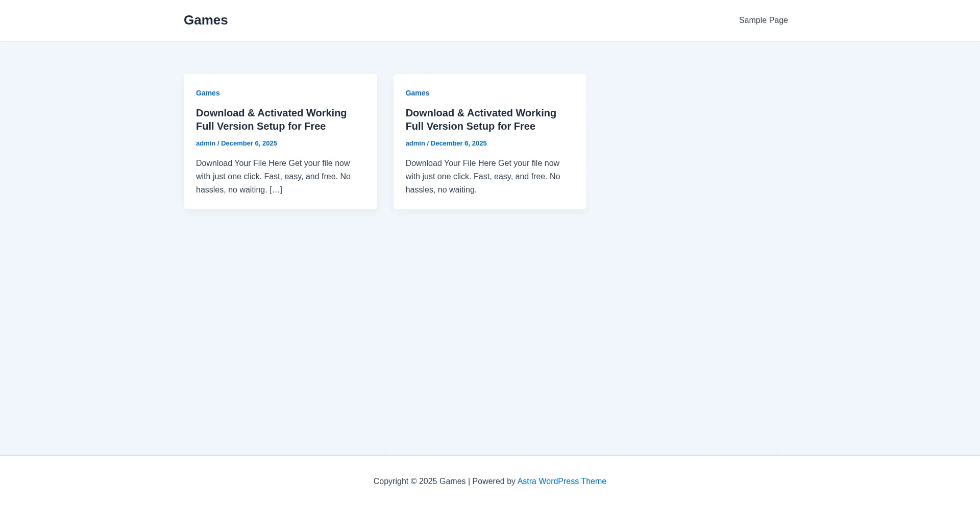Click the December 6, 2025 date on second post
The height and width of the screenshot is (507, 980).
point(458,143)
